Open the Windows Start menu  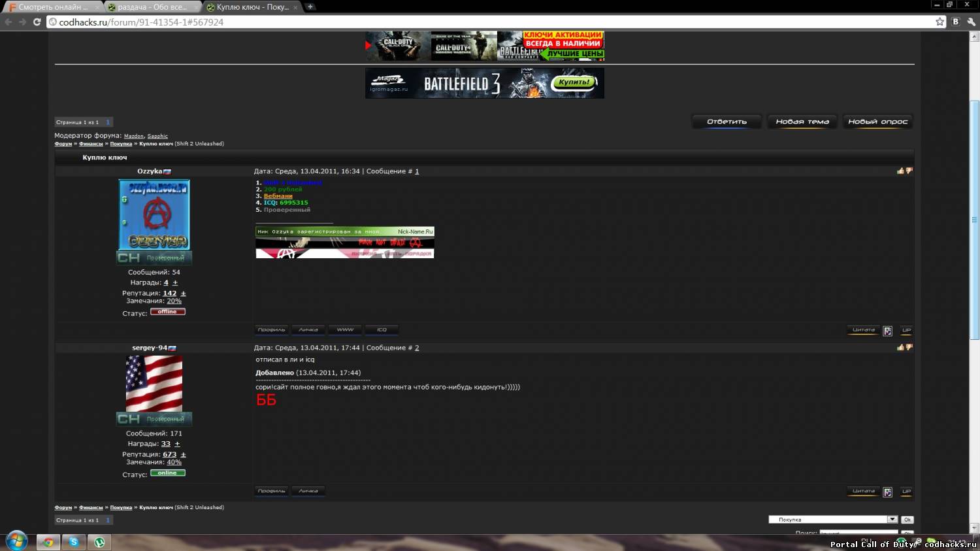click(16, 541)
